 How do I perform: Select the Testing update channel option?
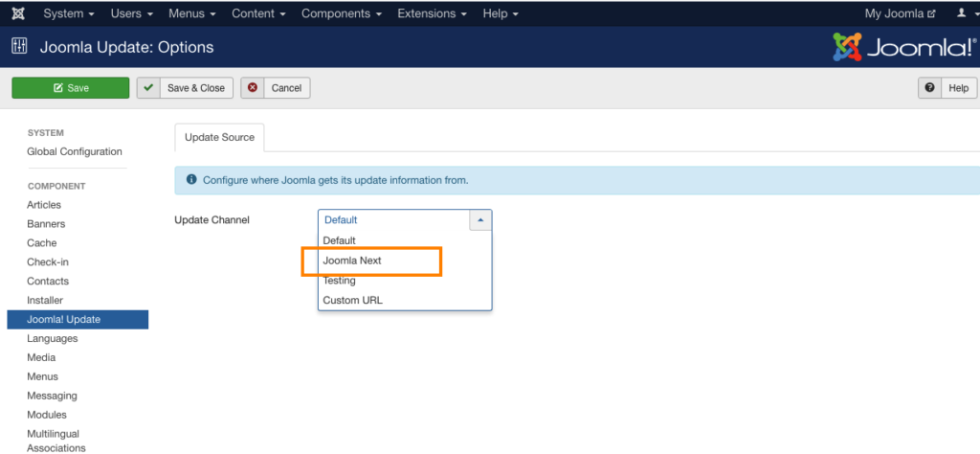coord(340,281)
